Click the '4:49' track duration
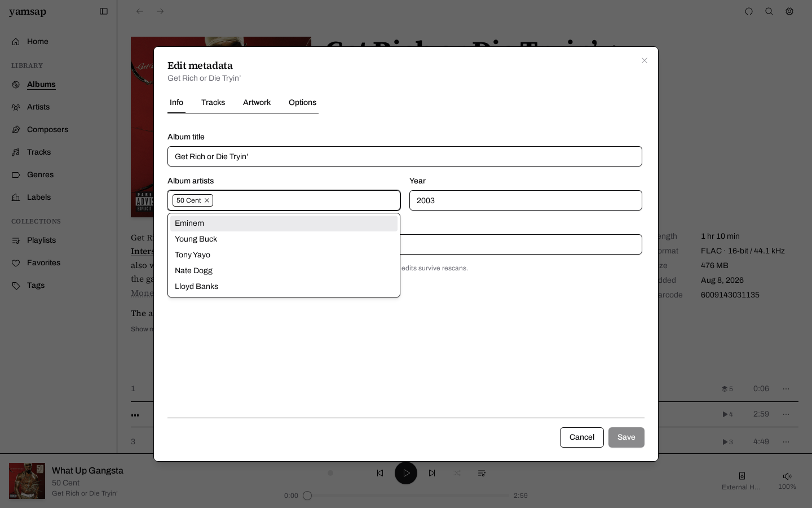812x508 pixels. tap(761, 442)
